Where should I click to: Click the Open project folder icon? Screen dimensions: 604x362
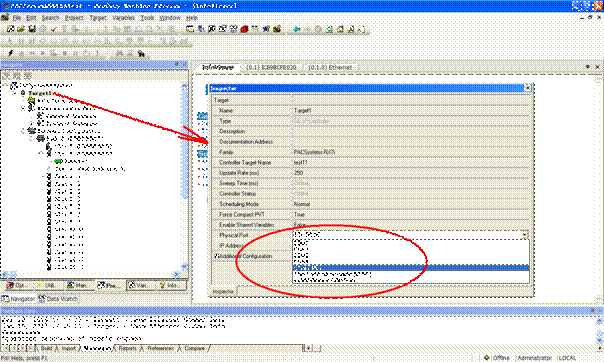click(x=21, y=29)
